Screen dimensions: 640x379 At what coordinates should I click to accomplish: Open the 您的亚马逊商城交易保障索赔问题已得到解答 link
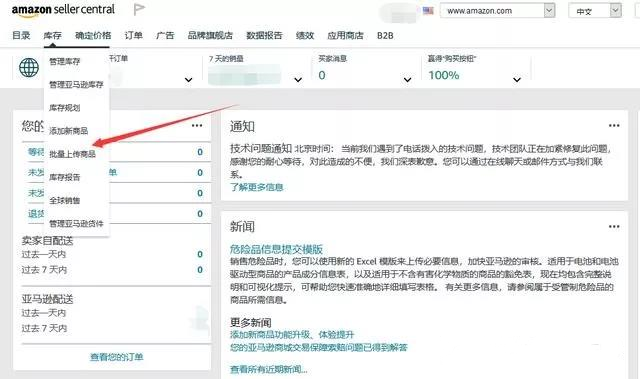[319, 348]
